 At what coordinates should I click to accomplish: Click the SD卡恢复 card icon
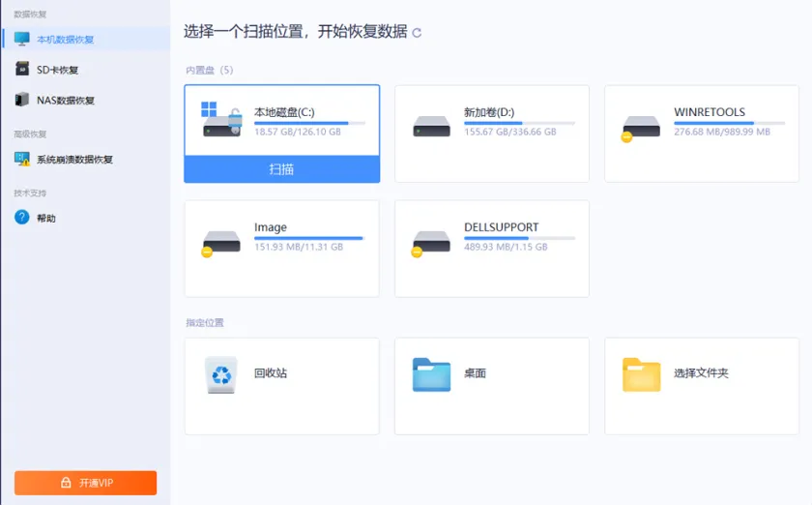(x=21, y=69)
